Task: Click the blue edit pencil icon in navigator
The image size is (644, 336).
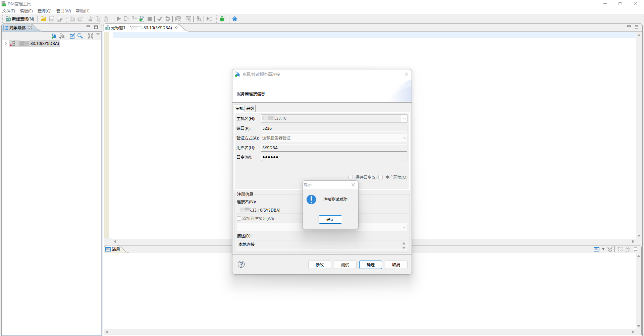Action: 72,36
